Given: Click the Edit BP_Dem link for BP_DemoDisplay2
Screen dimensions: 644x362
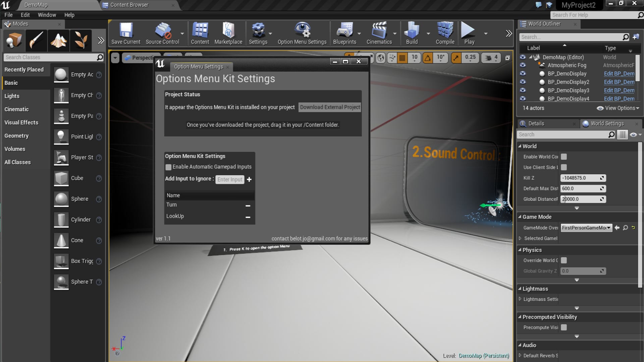Looking at the screenshot, I should tap(619, 82).
